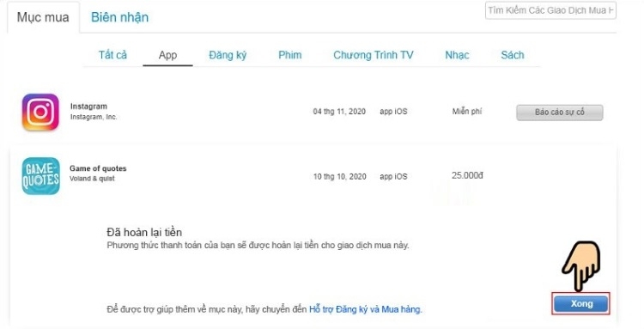Viewport: 644px width, 329px height.
Task: Select the App filter tab
Action: [x=167, y=55]
